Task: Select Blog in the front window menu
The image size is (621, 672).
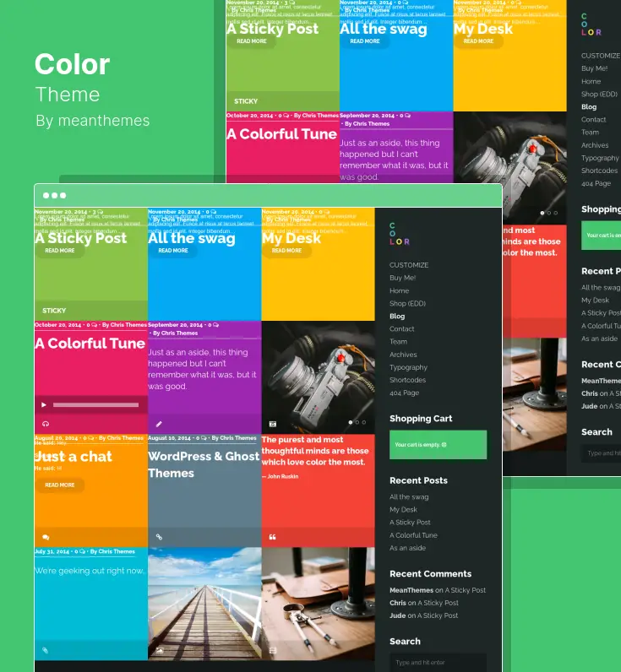Action: (397, 317)
